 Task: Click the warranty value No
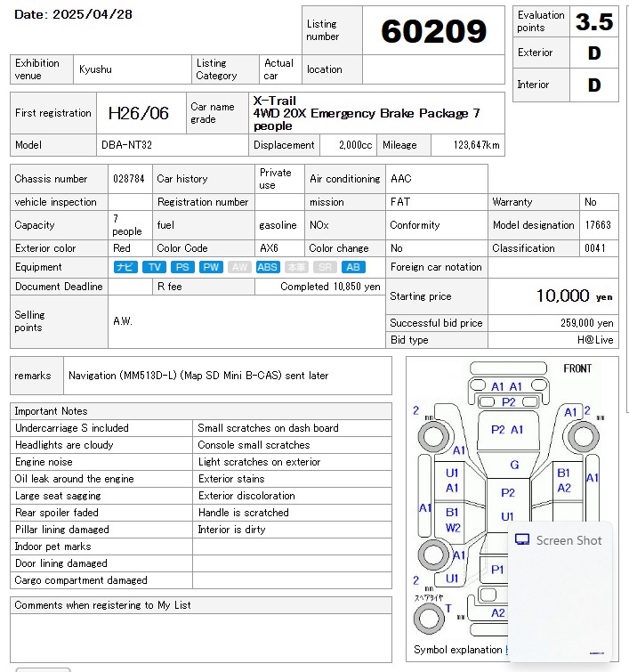pos(591,202)
